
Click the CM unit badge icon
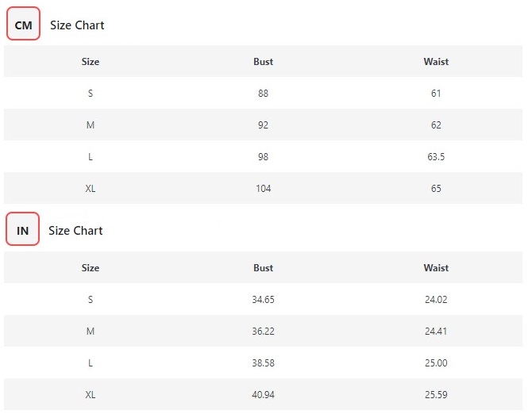tap(23, 24)
